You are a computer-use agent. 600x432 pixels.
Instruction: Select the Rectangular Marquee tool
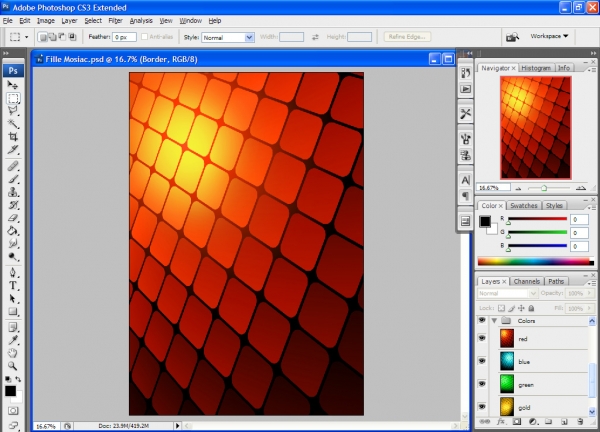tap(13, 98)
